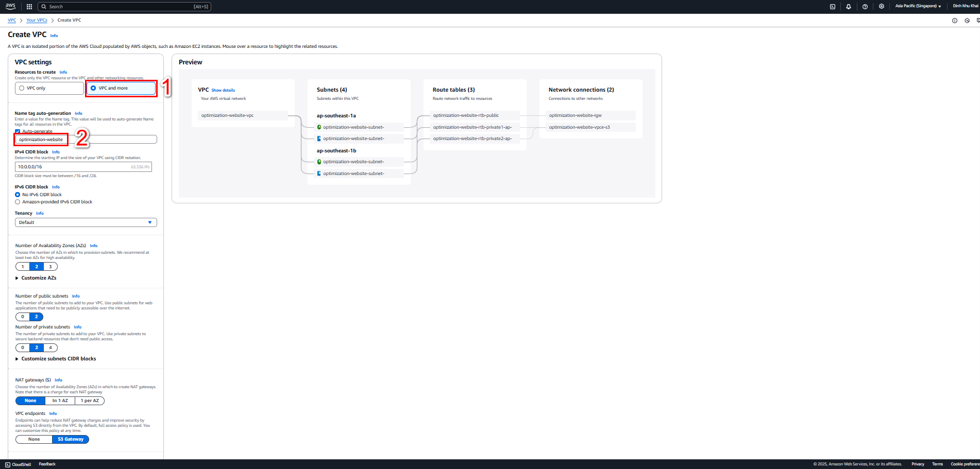Click the Feedback link in footer

(47, 464)
